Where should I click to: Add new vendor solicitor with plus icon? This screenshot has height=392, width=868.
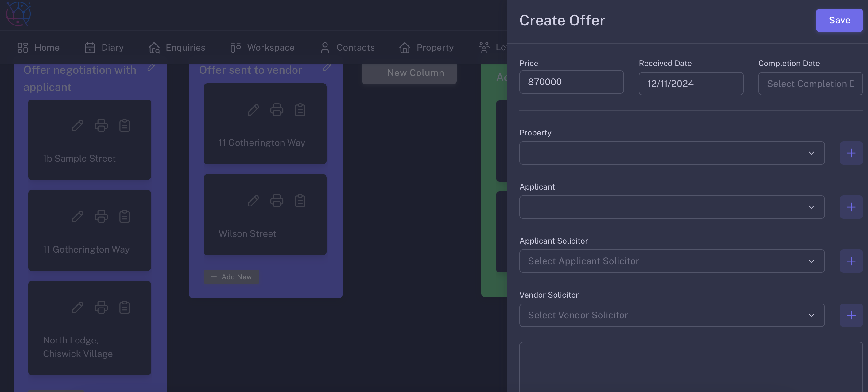(851, 315)
